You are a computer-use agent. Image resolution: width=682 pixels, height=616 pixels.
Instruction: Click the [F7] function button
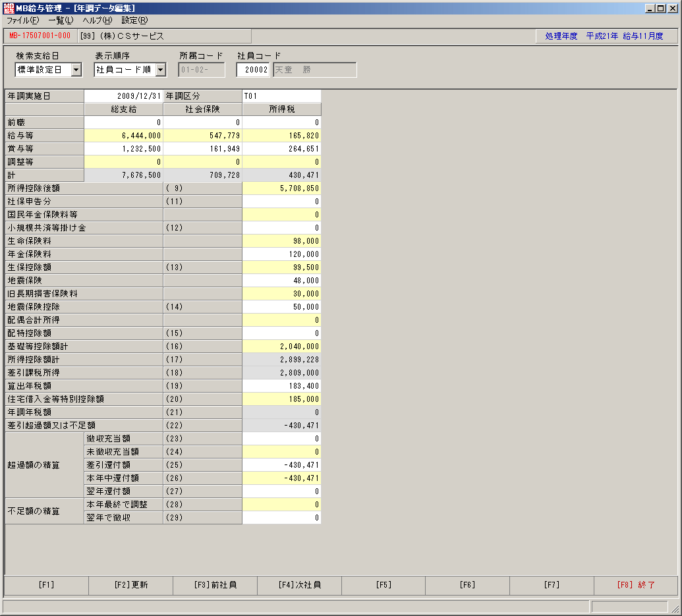point(552,585)
